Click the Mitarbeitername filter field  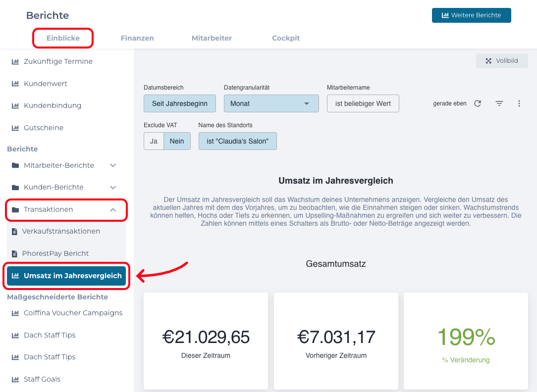(363, 103)
